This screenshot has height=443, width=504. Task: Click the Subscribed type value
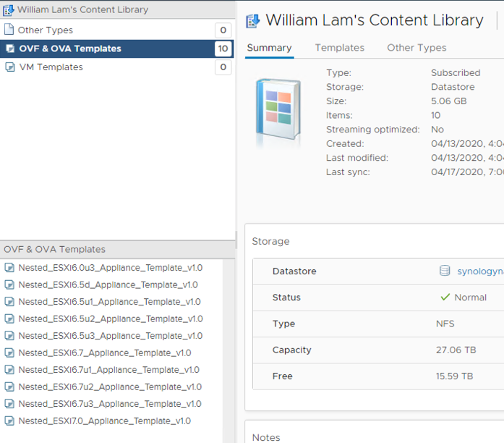click(456, 72)
